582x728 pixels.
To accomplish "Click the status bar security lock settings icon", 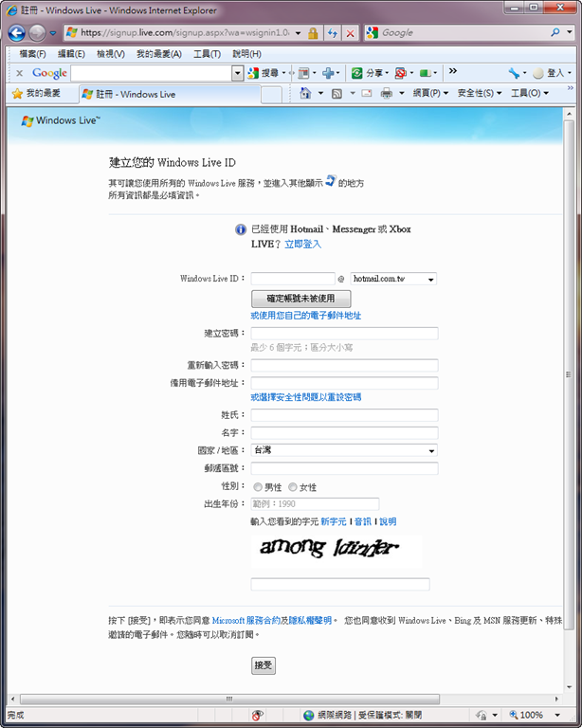I will [x=482, y=715].
